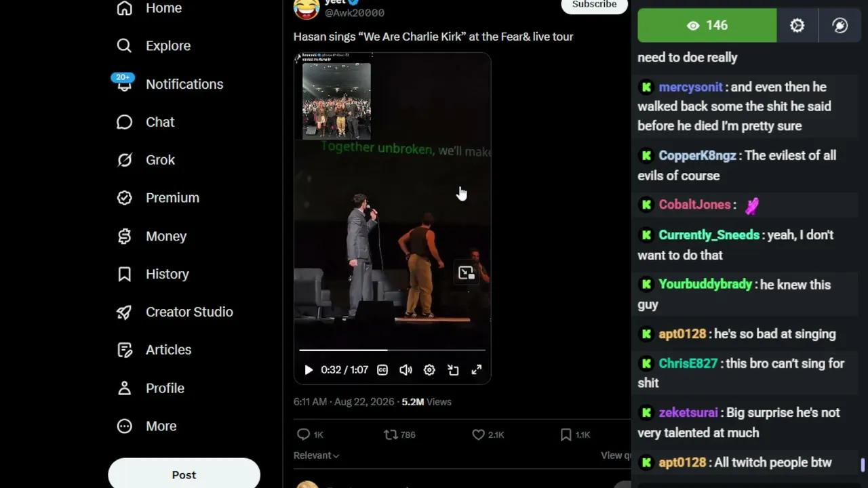
Task: Open the View quotes link
Action: (x=616, y=455)
